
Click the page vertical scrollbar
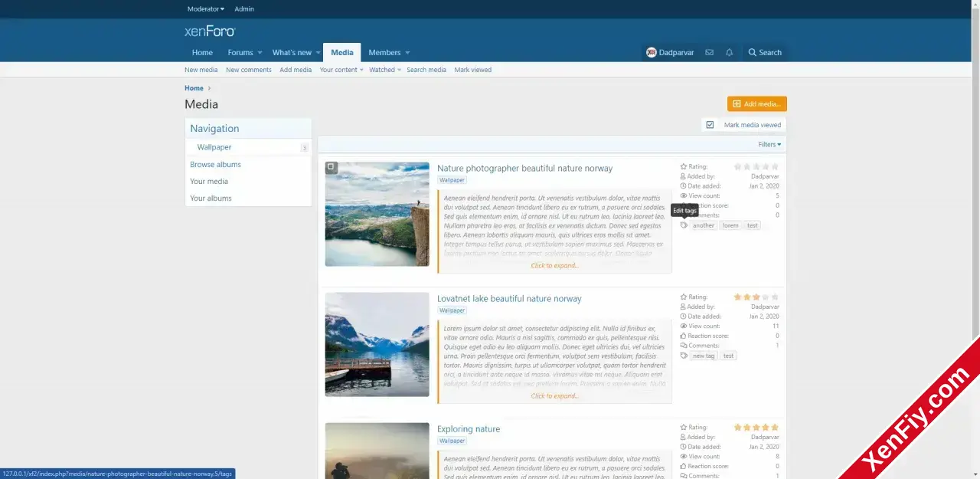pos(975,176)
